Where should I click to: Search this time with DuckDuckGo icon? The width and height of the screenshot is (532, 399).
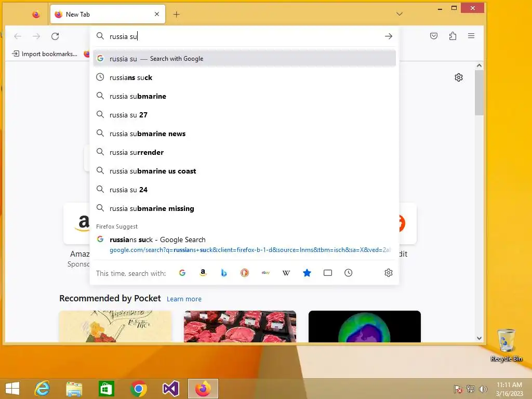point(245,273)
